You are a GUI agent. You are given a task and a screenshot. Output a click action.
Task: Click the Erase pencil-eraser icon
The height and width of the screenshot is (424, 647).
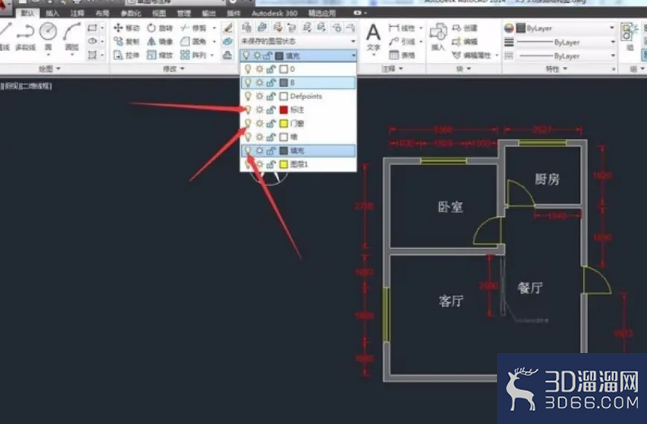[x=227, y=28]
